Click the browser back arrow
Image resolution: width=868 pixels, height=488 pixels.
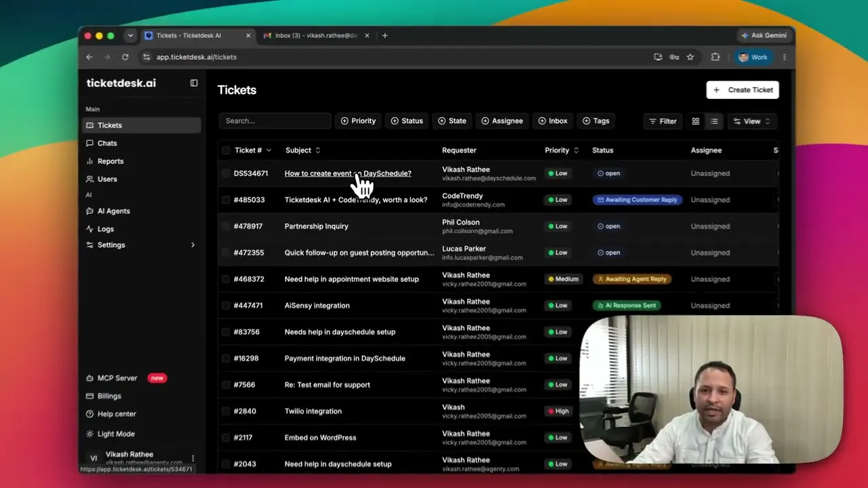point(90,57)
